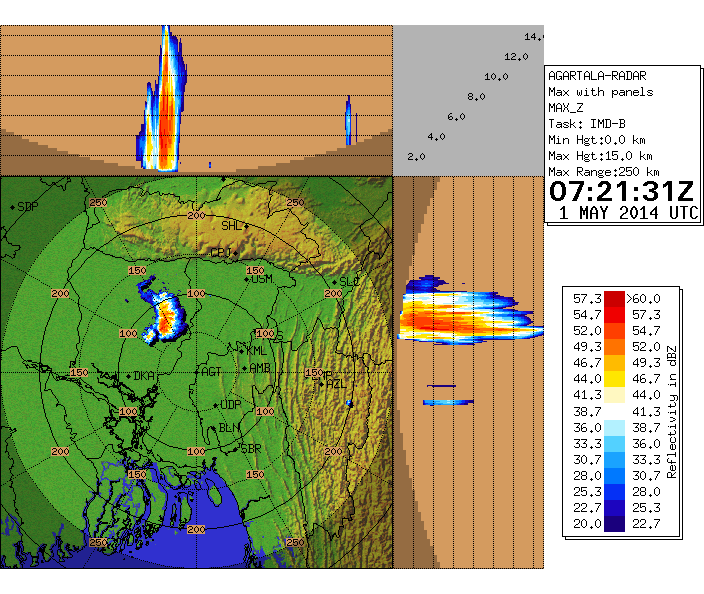Select the AMB station marker
704x594 pixels.
point(244,369)
